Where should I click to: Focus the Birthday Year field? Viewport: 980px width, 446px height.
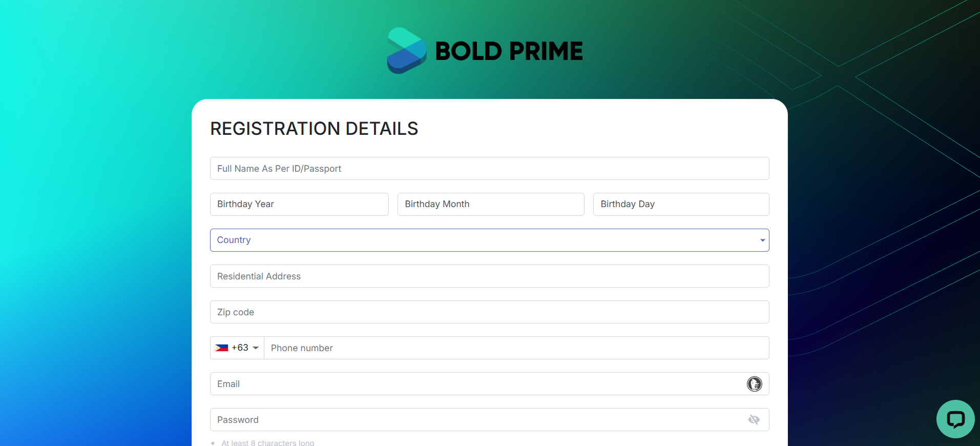coord(299,204)
